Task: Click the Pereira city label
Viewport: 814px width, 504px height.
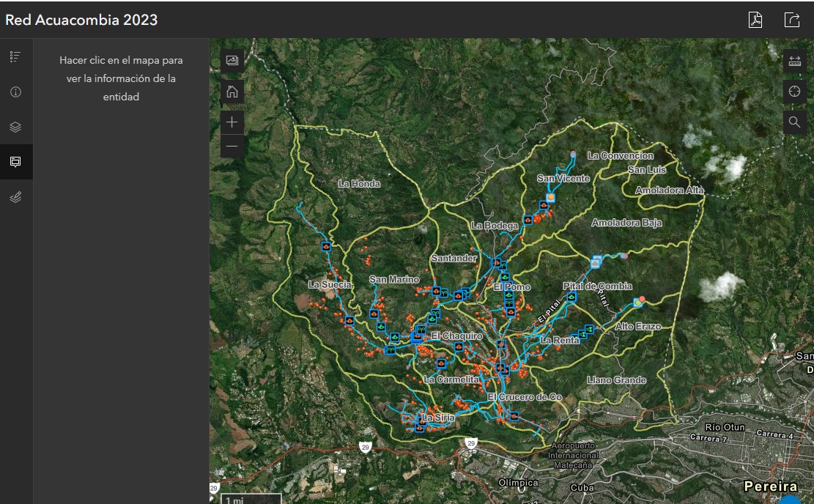Action: pyautogui.click(x=770, y=486)
